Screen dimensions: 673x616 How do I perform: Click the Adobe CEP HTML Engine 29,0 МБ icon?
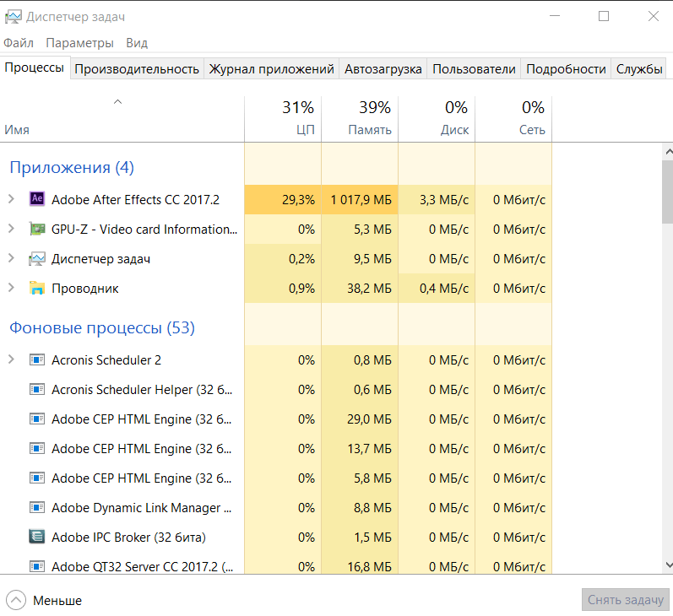[37, 419]
